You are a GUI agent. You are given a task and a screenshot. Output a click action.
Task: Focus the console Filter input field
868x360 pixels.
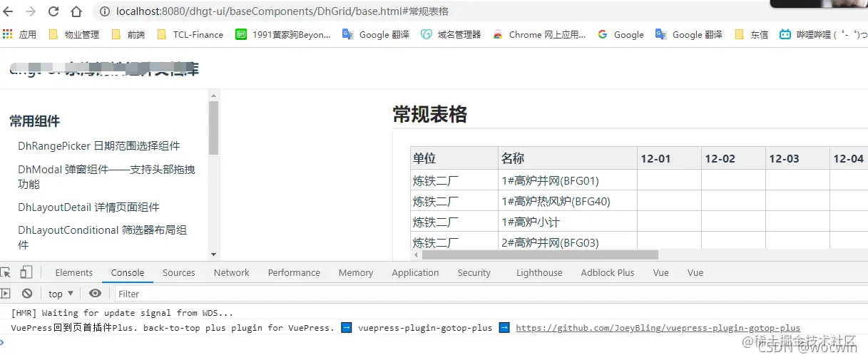click(491, 294)
